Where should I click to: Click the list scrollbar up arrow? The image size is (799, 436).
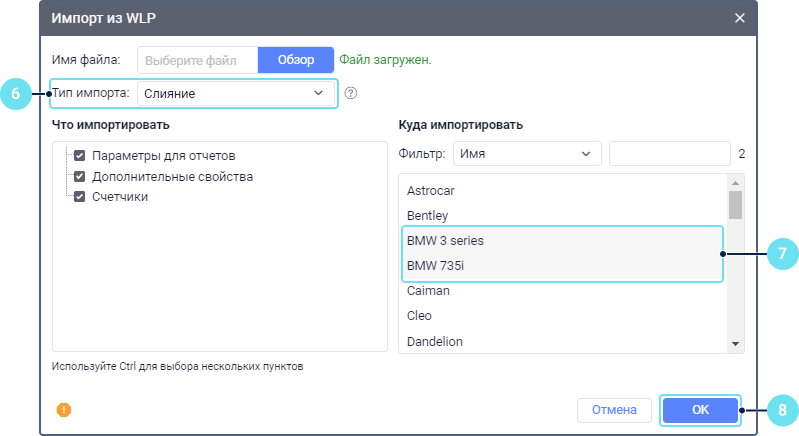[x=736, y=183]
